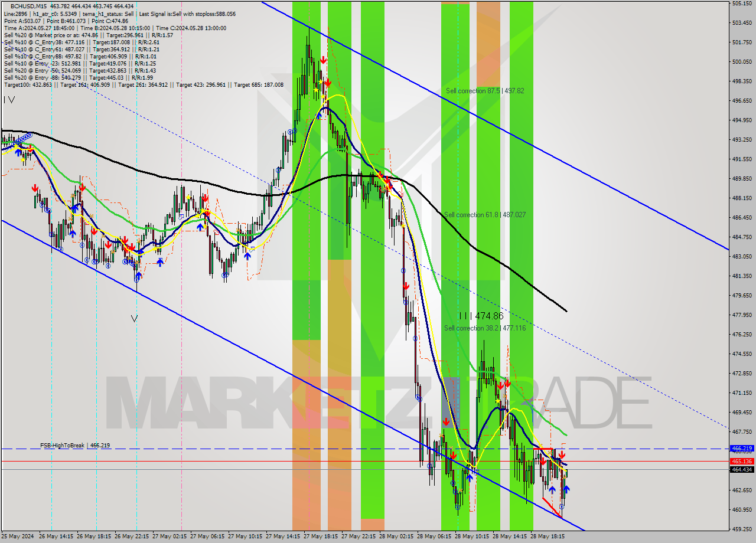
Task: Click the 479.650 price axis label
Action: [x=741, y=296]
